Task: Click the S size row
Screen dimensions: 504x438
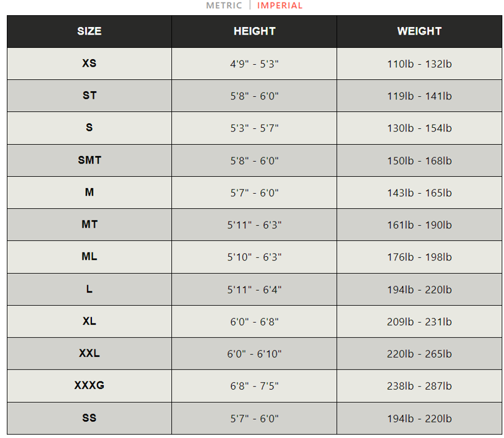Action: 89,128
